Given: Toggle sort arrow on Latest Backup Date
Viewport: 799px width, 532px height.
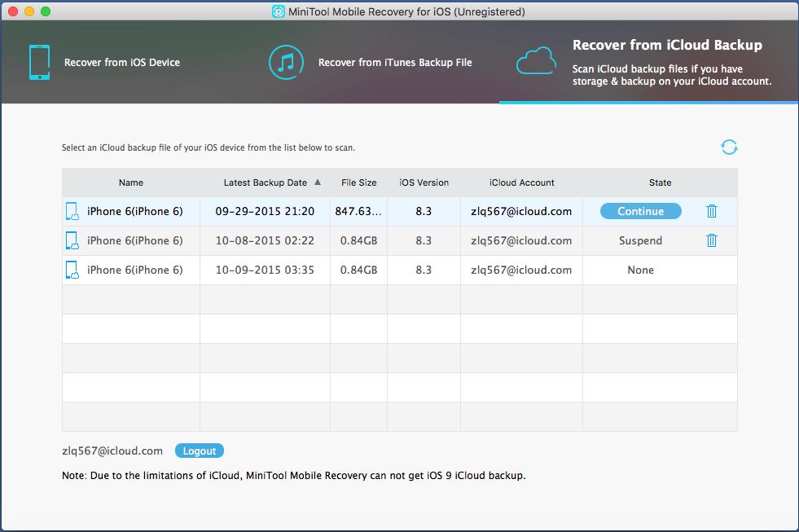Looking at the screenshot, I should pyautogui.click(x=318, y=182).
